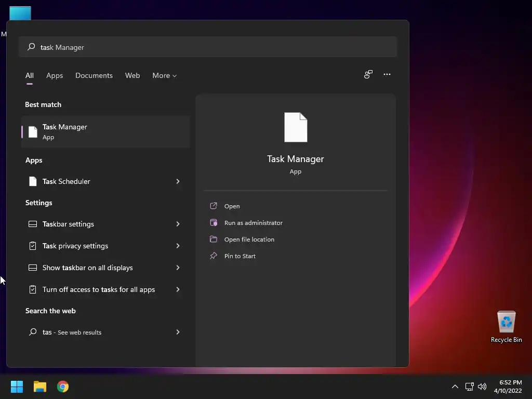The height and width of the screenshot is (399, 532).
Task: Click the Task Scheduler file icon
Action: 33,181
